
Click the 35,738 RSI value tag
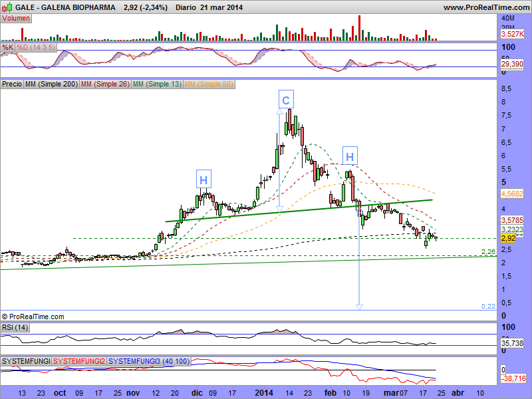[512, 343]
